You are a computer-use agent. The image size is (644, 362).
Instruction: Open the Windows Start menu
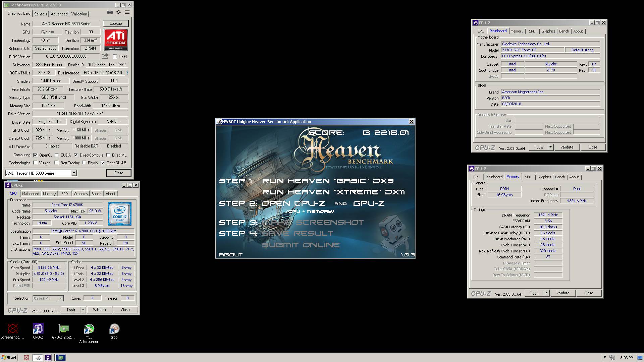pos(9,358)
